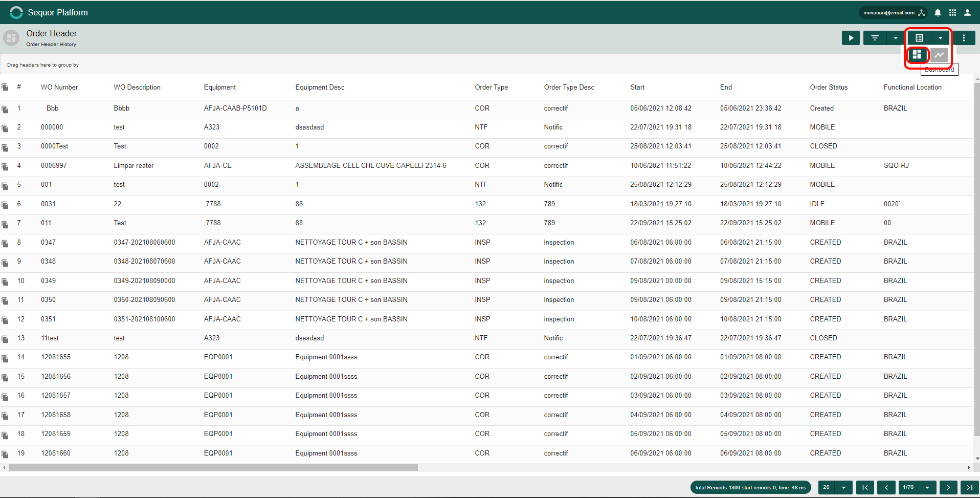Viewport: 980px width, 498px height.
Task: Switch to the Dashboard view
Action: [x=917, y=54]
